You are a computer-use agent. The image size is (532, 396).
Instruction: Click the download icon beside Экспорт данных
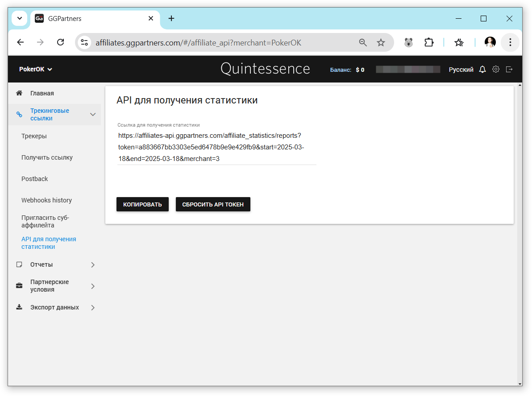(x=19, y=307)
